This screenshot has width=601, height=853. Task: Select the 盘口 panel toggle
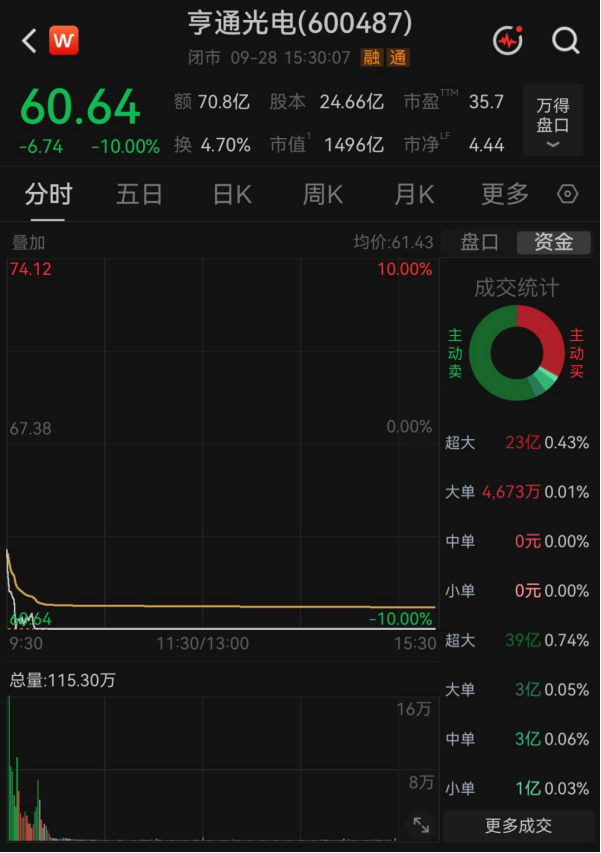coord(479,242)
